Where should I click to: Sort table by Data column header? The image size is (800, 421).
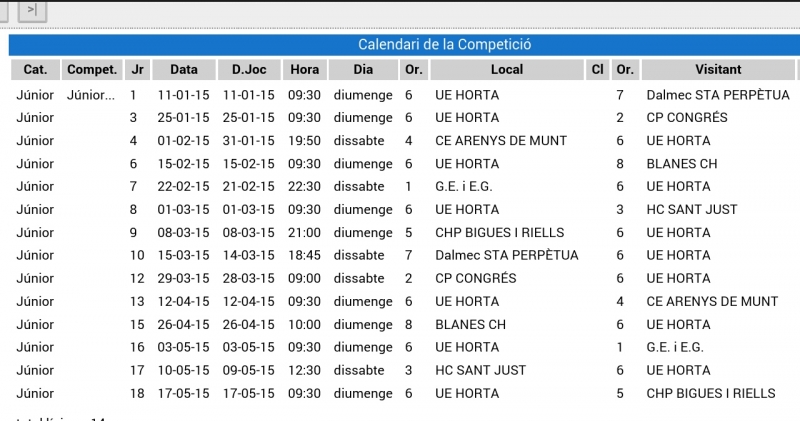click(x=184, y=70)
